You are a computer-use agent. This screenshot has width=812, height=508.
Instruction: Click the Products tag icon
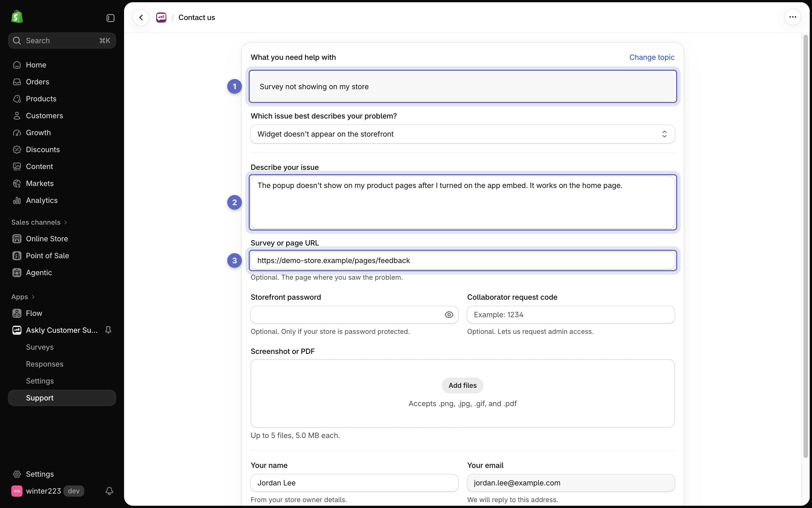pyautogui.click(x=17, y=99)
